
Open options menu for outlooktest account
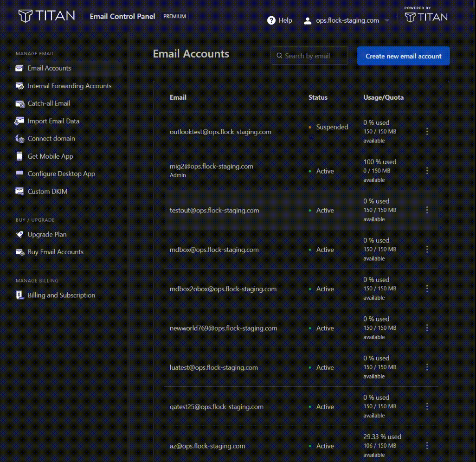pos(427,131)
